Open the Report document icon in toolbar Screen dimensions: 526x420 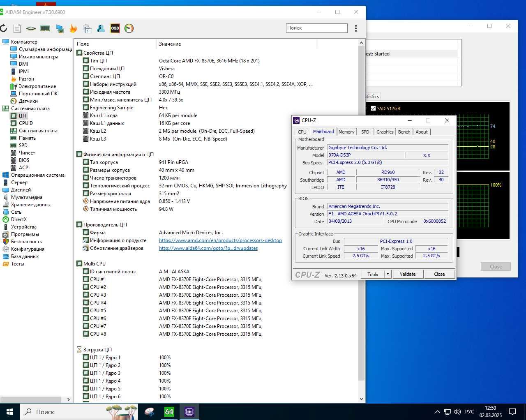(17, 28)
